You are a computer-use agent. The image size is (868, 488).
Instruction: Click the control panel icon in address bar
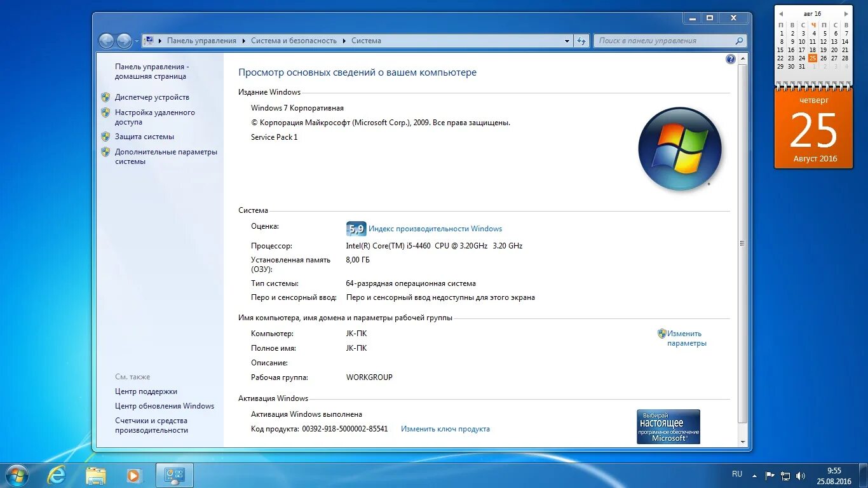(149, 41)
